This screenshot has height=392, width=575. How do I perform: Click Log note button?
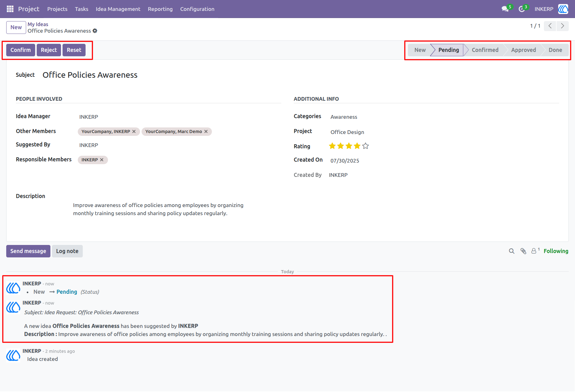point(67,251)
